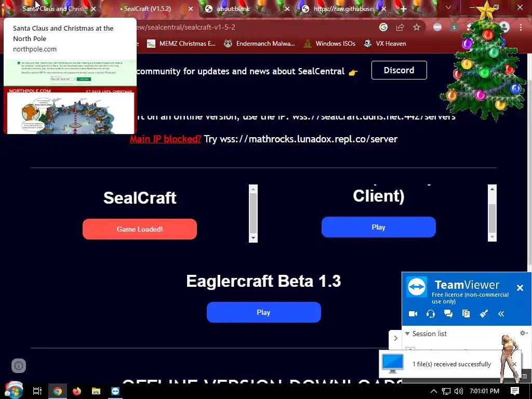Open the tab search dropdown chevron
The width and height of the screenshot is (532, 399).
click(x=448, y=7)
